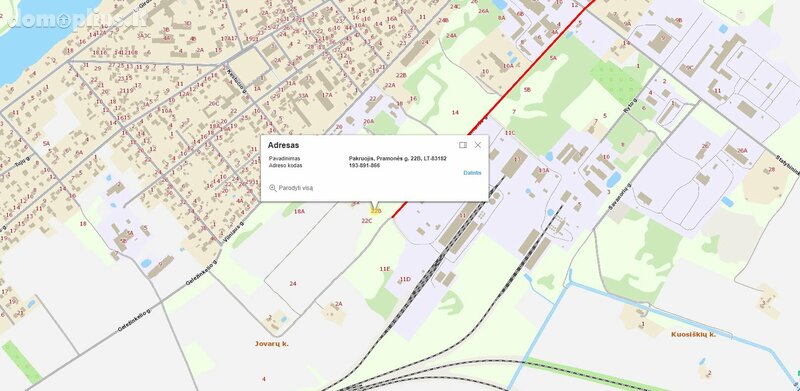
Task: Select the highlighted 22B address marker
Action: 376,211
